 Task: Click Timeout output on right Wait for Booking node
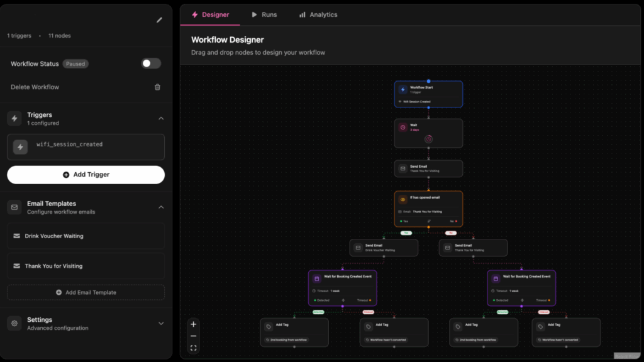543,300
